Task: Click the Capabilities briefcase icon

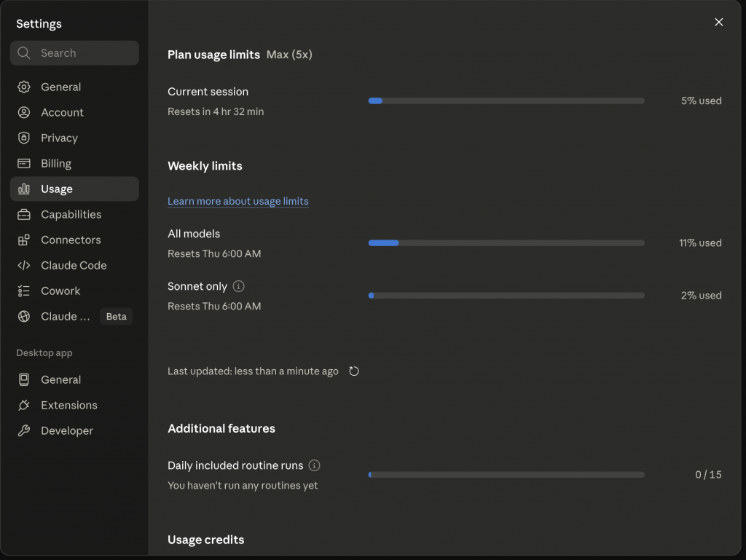Action: (24, 214)
